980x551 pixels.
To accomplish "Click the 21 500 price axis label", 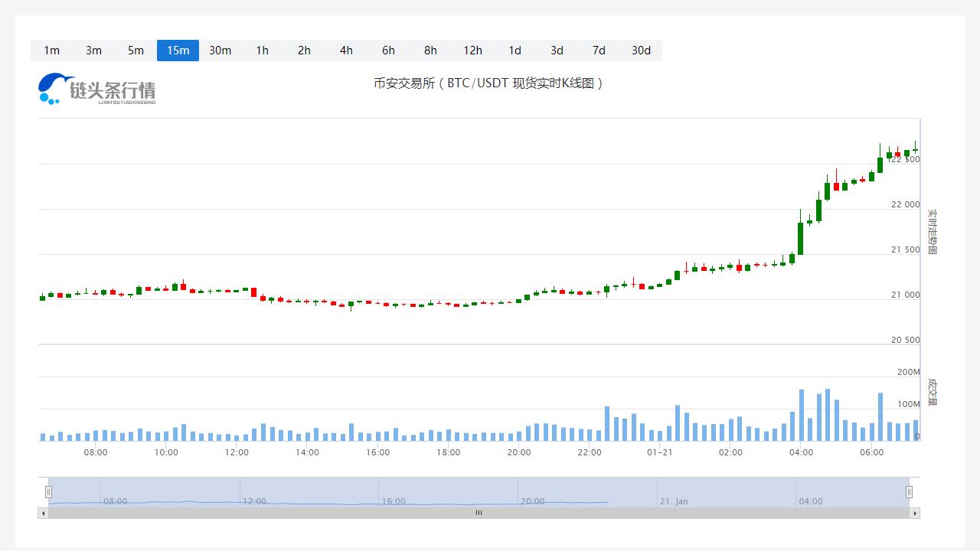I will (x=905, y=249).
